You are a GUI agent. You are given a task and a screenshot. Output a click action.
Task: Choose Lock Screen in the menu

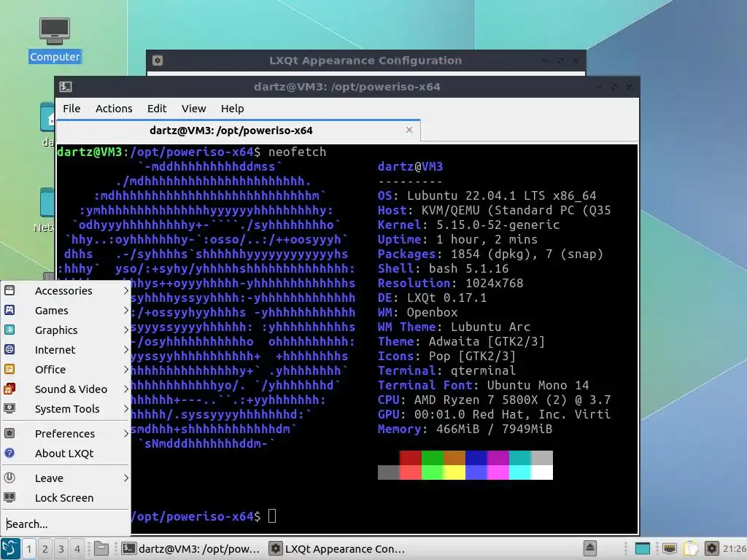coord(66,497)
